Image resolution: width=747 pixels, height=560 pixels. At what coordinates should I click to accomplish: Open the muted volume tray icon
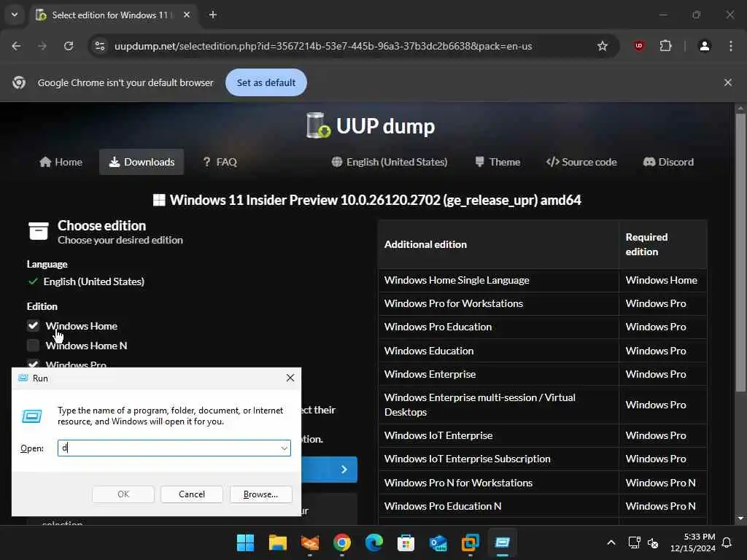653,542
